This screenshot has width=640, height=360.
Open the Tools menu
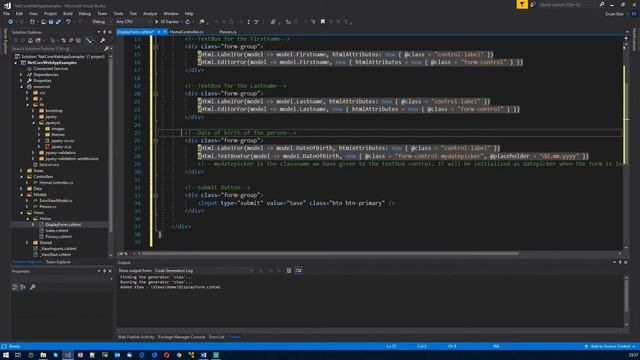[118, 13]
